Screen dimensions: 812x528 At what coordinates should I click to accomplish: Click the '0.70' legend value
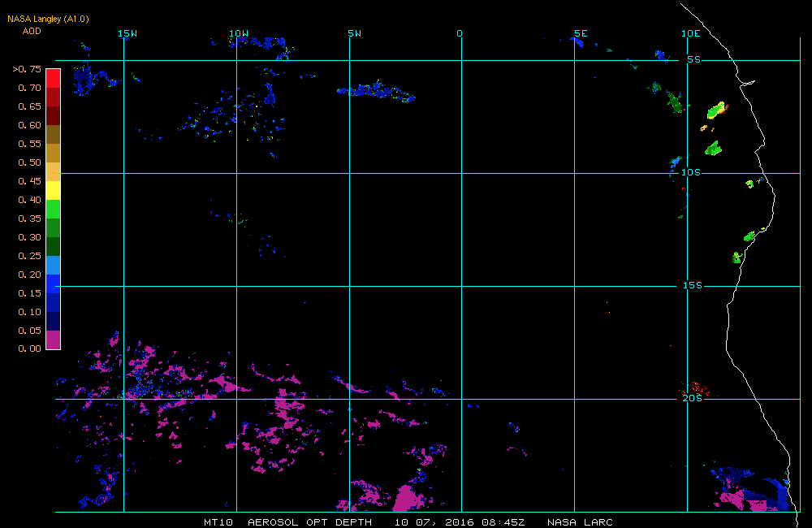pyautogui.click(x=29, y=88)
